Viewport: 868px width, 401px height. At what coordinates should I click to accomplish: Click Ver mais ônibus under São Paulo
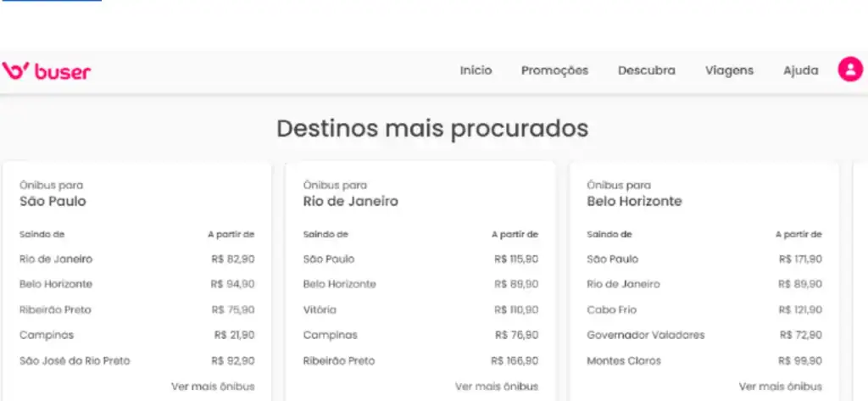click(213, 387)
